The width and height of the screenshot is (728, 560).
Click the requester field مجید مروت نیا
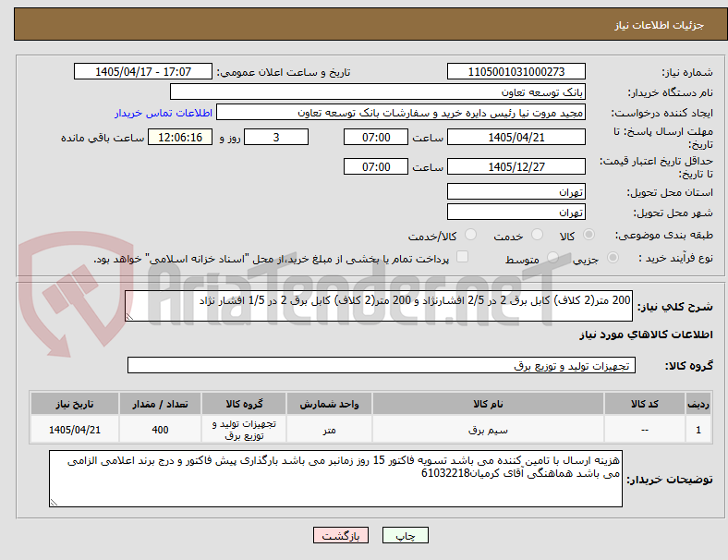(401, 113)
